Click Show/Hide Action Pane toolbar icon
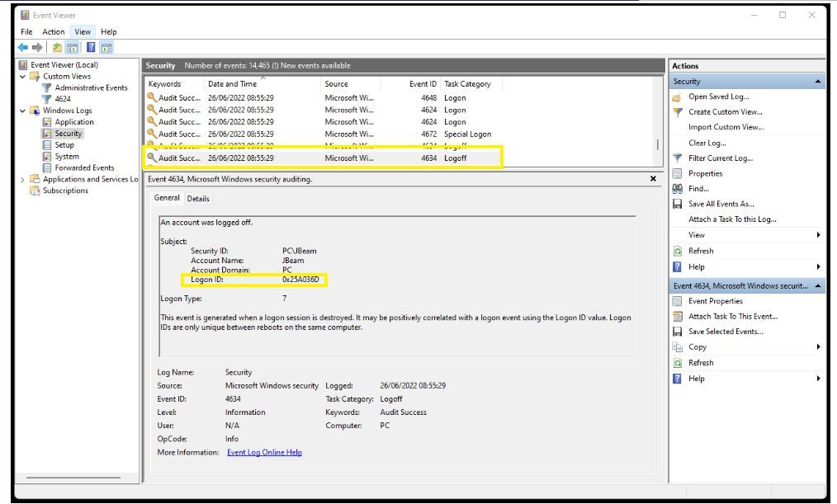837x504 pixels. point(106,48)
